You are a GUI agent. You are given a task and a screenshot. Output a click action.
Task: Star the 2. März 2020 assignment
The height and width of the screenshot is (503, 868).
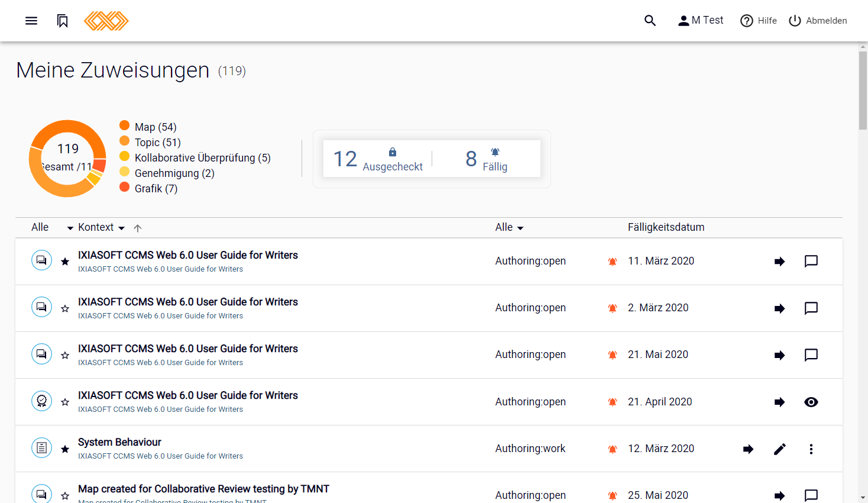[x=65, y=308]
